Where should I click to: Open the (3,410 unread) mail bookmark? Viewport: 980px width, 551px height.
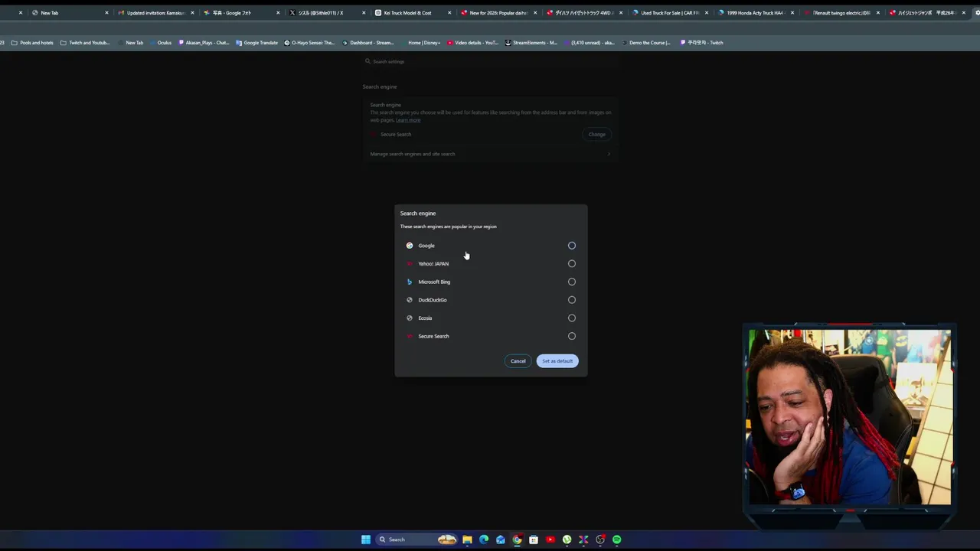tap(589, 43)
